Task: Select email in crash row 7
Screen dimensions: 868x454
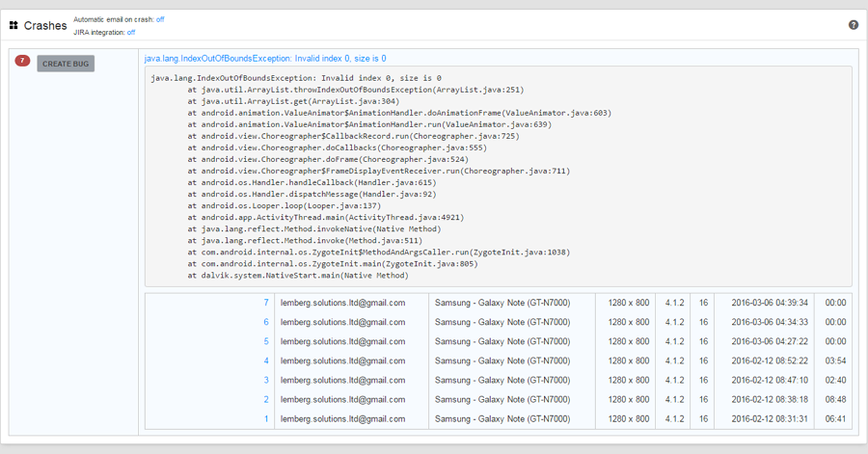Action: click(342, 303)
